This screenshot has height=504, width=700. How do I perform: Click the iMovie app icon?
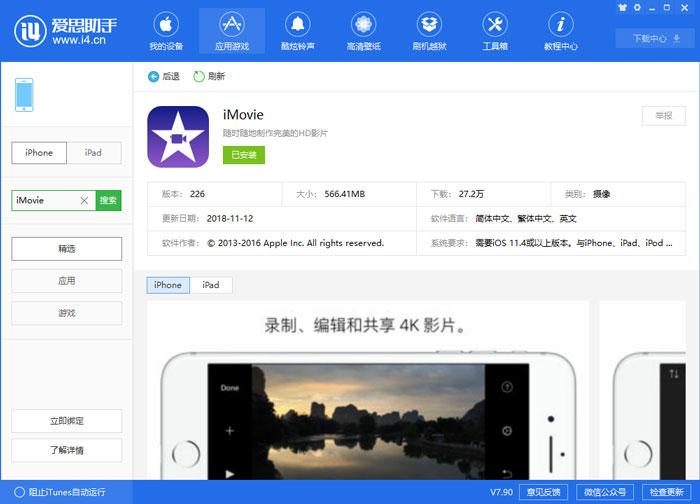(178, 137)
